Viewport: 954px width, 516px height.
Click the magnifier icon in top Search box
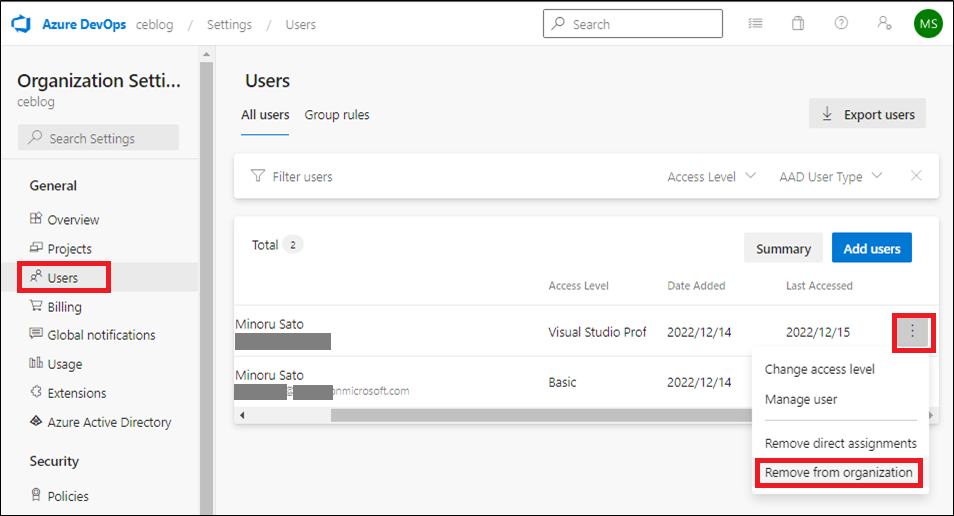[558, 24]
